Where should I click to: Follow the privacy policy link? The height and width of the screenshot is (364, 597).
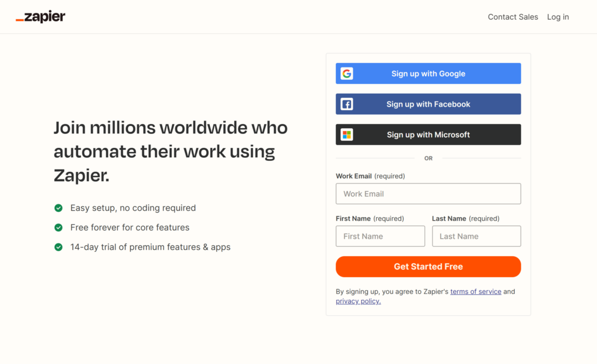click(358, 301)
